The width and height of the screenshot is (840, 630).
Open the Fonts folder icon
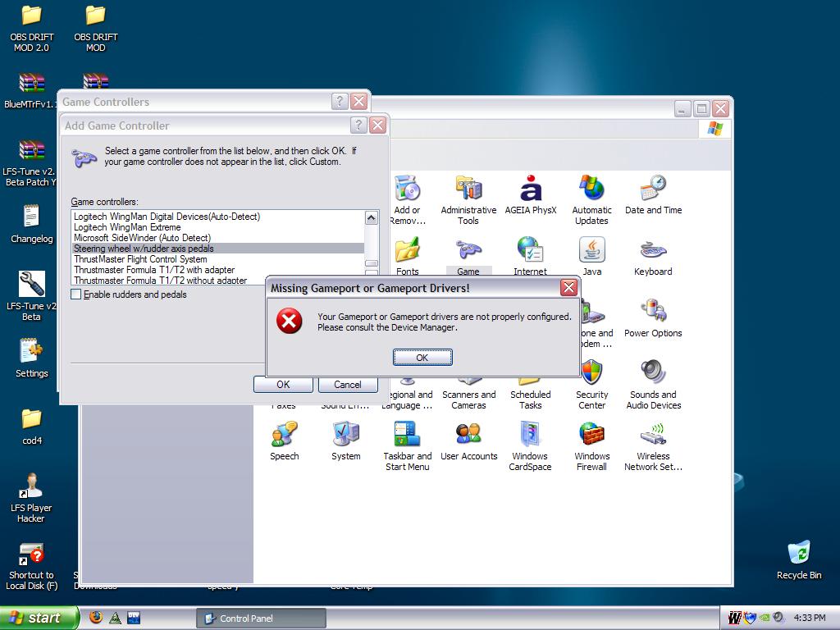[407, 256]
